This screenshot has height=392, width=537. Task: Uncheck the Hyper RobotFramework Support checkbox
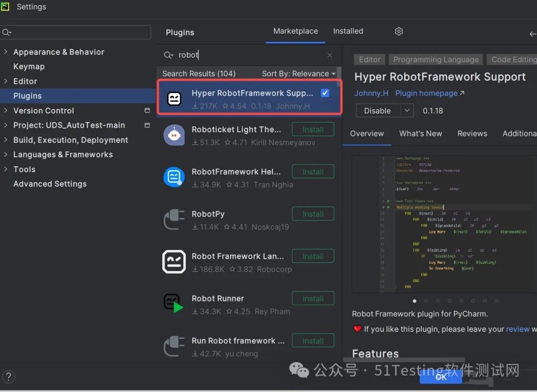(x=325, y=93)
